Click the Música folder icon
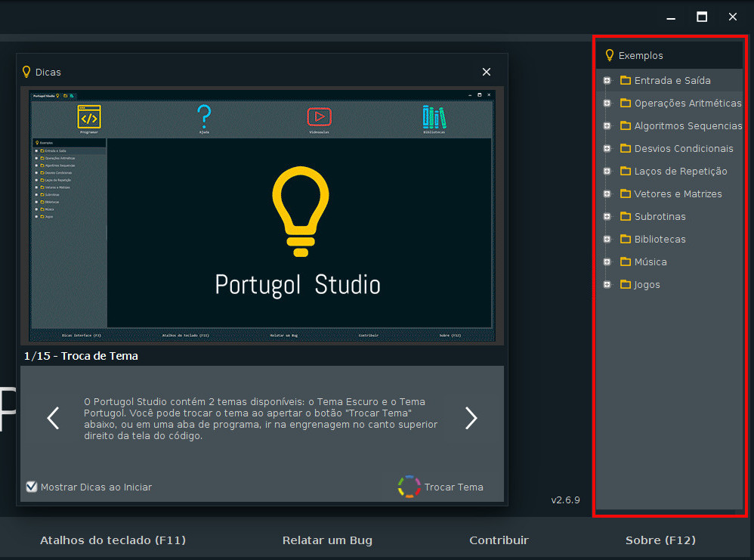754x560 pixels. (x=625, y=261)
